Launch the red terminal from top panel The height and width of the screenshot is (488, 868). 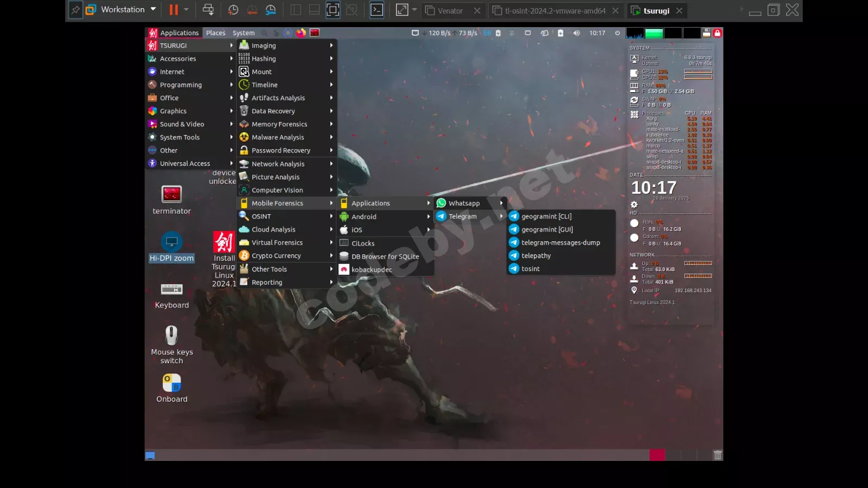coord(315,33)
